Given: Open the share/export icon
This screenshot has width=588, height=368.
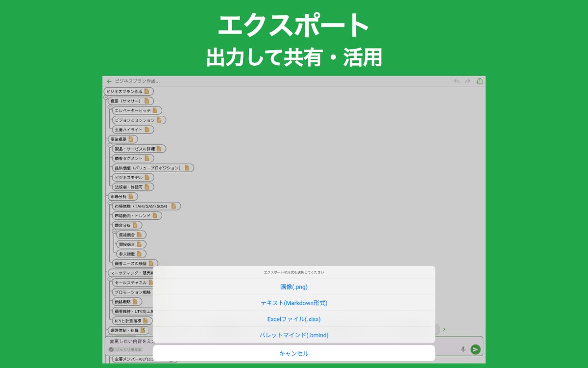Looking at the screenshot, I should point(480,81).
